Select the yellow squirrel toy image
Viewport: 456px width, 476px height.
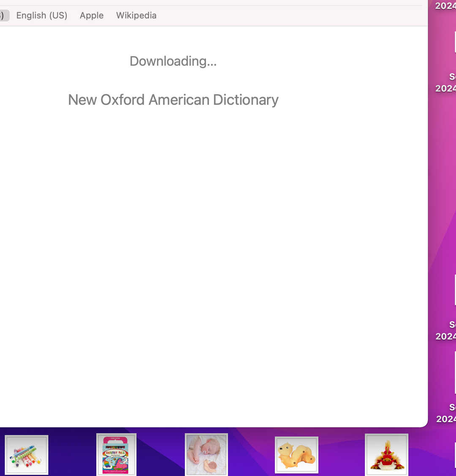pyautogui.click(x=296, y=455)
